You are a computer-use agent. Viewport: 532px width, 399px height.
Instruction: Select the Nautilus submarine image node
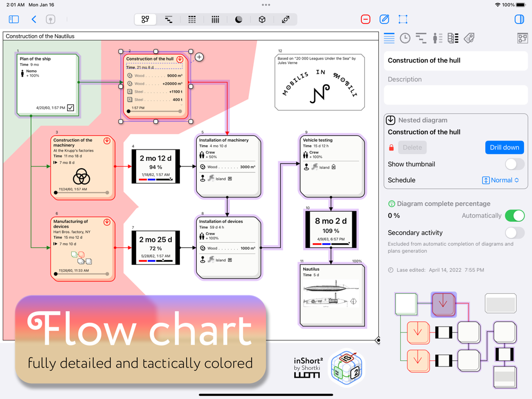[332, 295]
